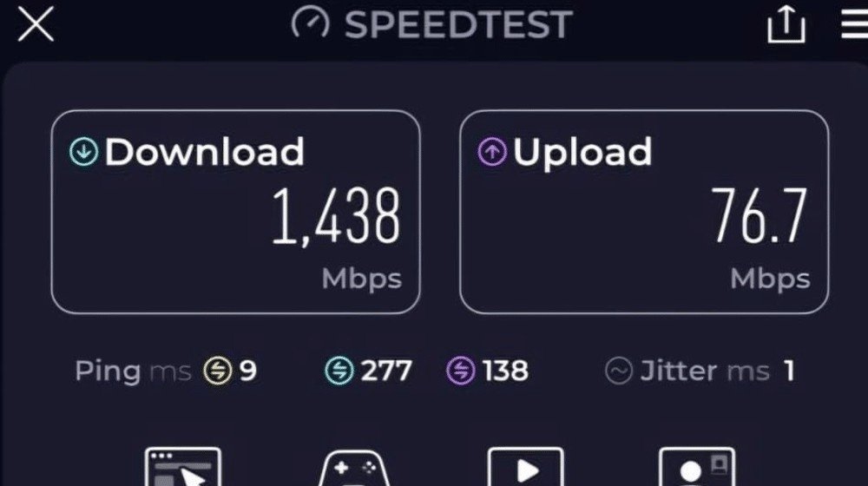Open the video streaming play icon
868x486 pixels.
click(x=526, y=467)
